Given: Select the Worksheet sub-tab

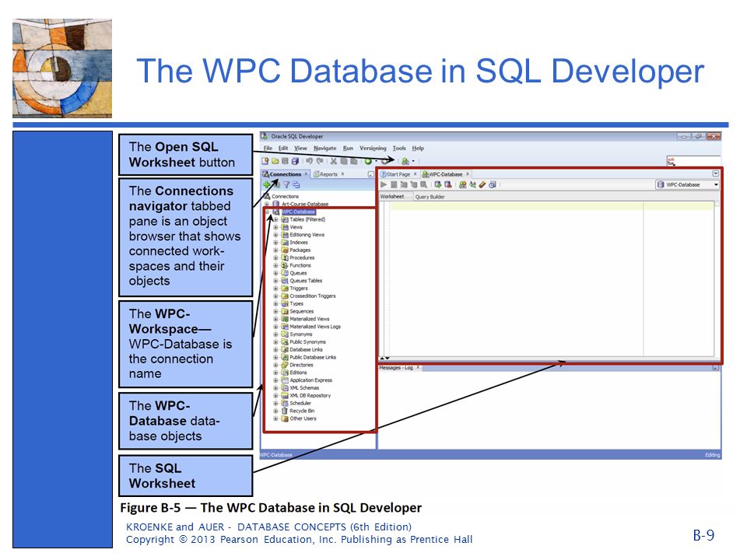Looking at the screenshot, I should pyautogui.click(x=392, y=196).
